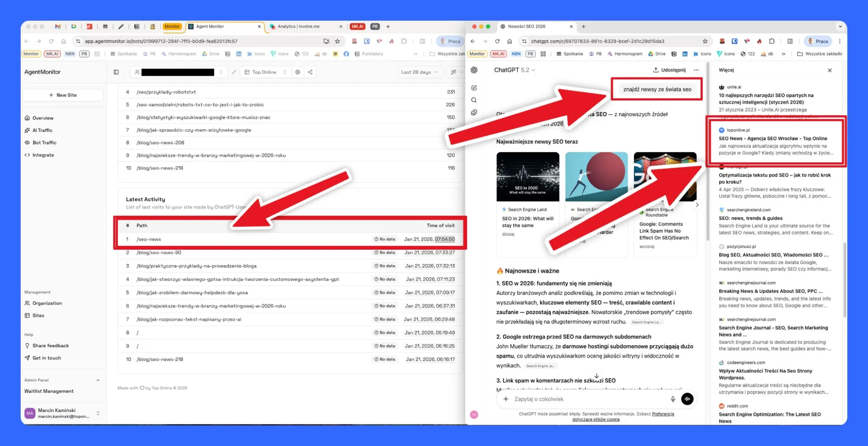Open the ChatGPT library icon in the sidebar
This screenshot has width=868, height=446.
point(474,112)
